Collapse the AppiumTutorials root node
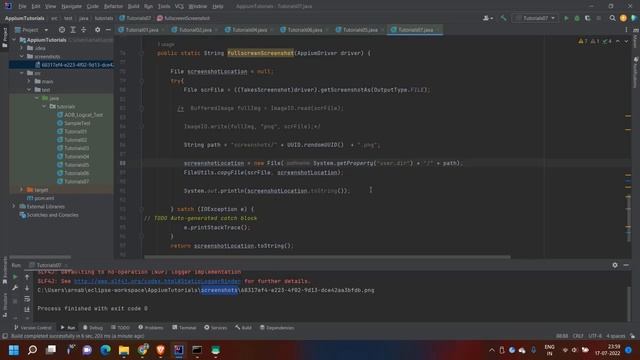Image resolution: width=640 pixels, height=360 pixels. pos(14,40)
